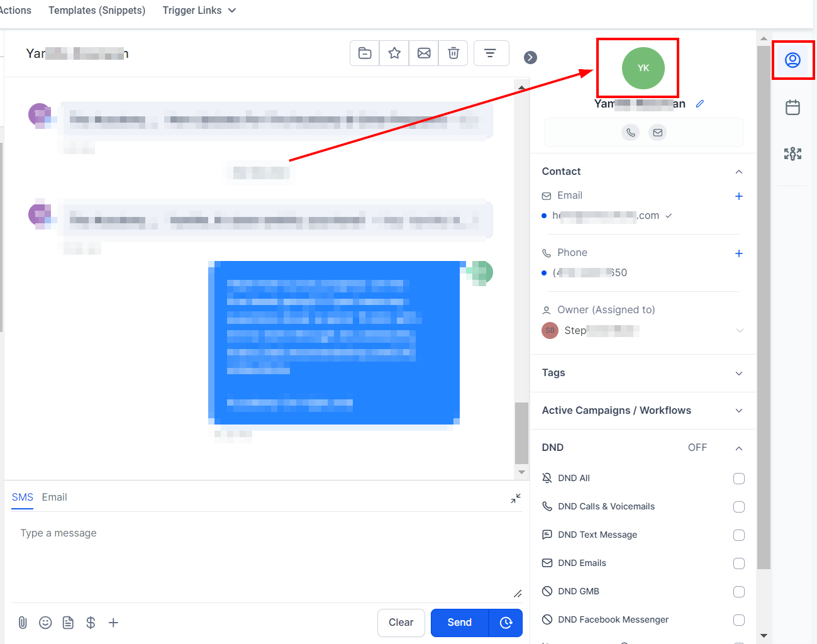
Task: Click contact panel scroll-down arrow
Action: tap(764, 636)
